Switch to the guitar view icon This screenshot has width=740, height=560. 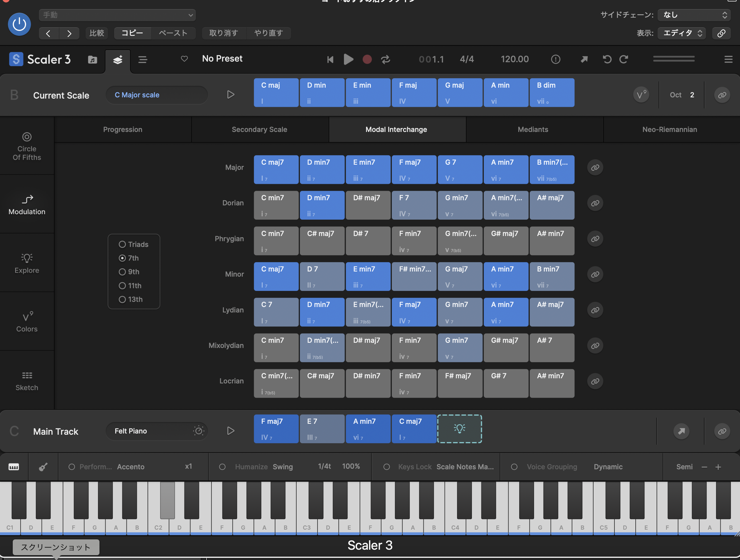click(43, 467)
